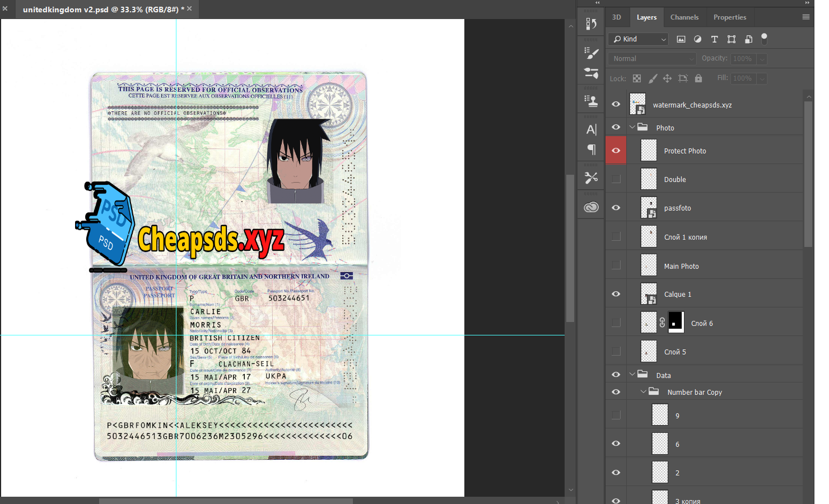Select the lock position icon
Screen dimensions: 829x504
[x=667, y=78]
